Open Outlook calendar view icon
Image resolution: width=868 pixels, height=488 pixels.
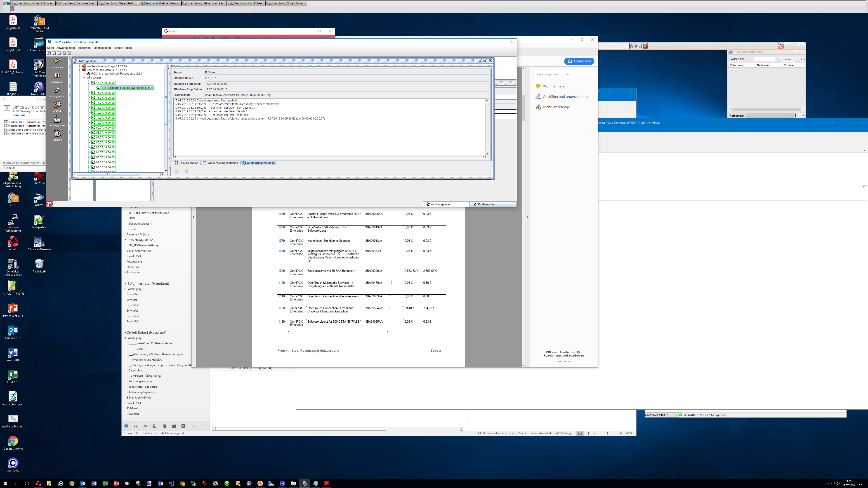pos(136,426)
